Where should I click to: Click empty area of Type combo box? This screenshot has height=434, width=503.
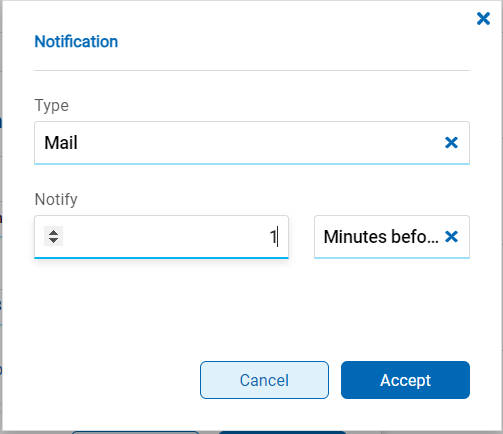[x=260, y=143]
